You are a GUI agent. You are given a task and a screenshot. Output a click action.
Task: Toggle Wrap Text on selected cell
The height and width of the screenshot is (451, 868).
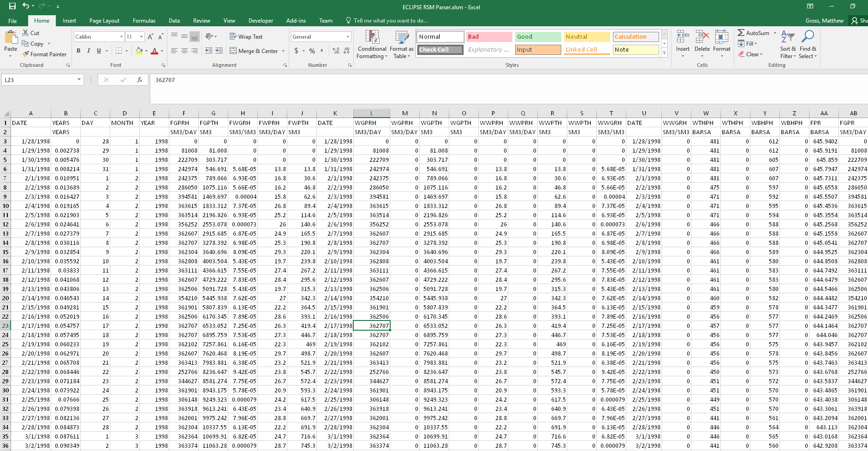pyautogui.click(x=246, y=37)
